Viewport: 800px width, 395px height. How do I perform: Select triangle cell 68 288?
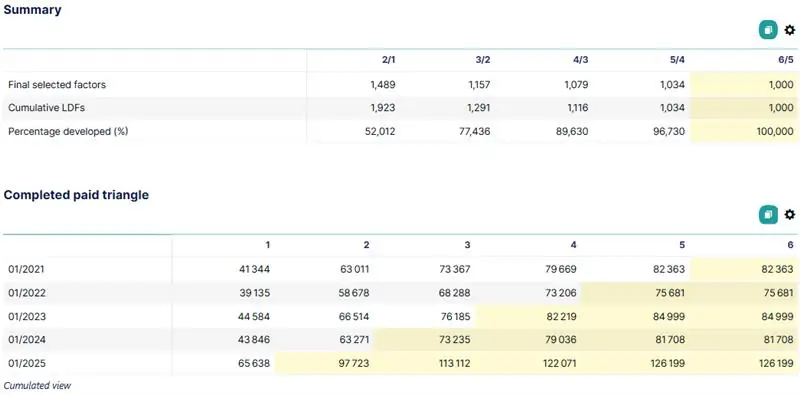[454, 292]
